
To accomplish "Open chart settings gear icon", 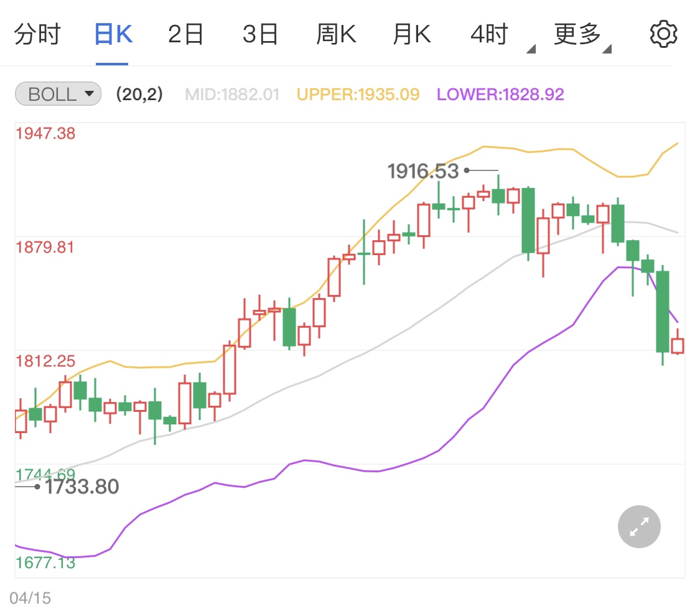I will click(663, 34).
